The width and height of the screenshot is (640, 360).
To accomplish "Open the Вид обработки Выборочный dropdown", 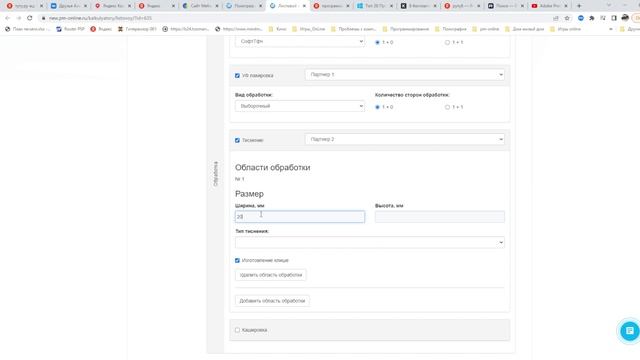I will 300,106.
